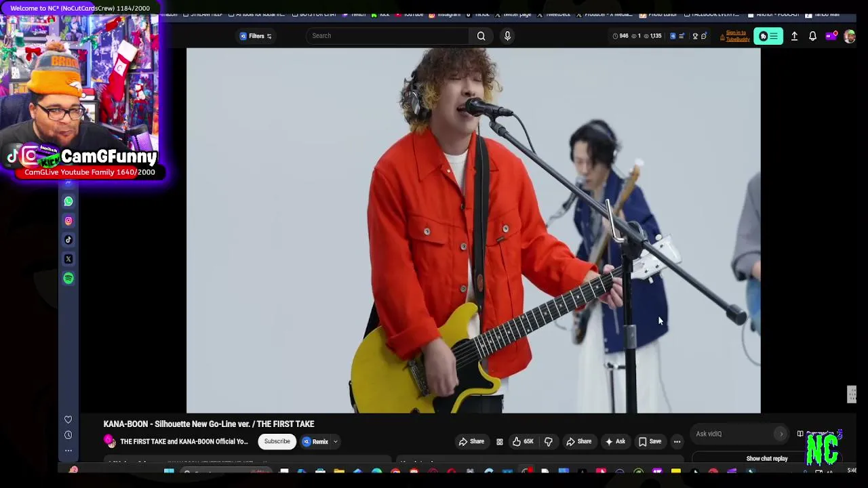868x488 pixels.
Task: Activate voice search microphone icon
Action: [507, 36]
